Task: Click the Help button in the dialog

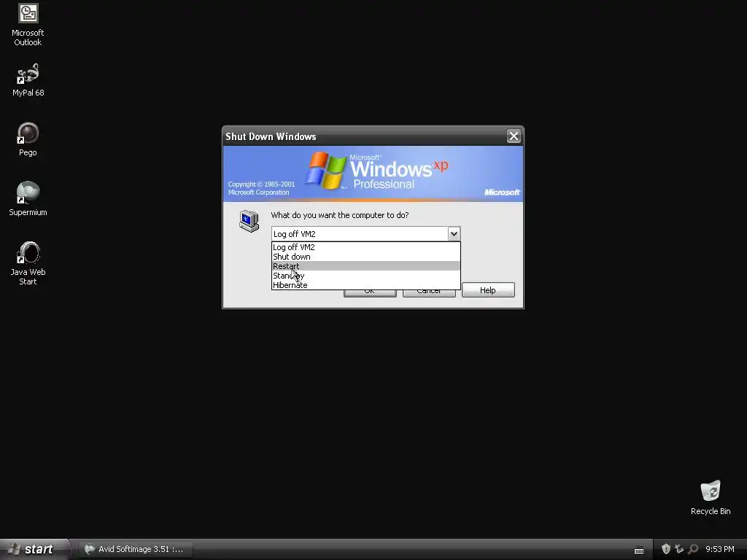Action: (x=488, y=290)
